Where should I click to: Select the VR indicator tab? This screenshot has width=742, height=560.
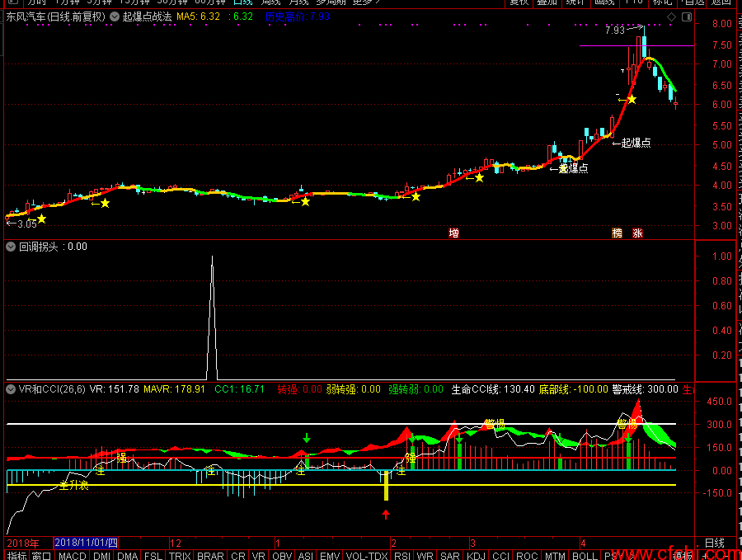[258, 555]
